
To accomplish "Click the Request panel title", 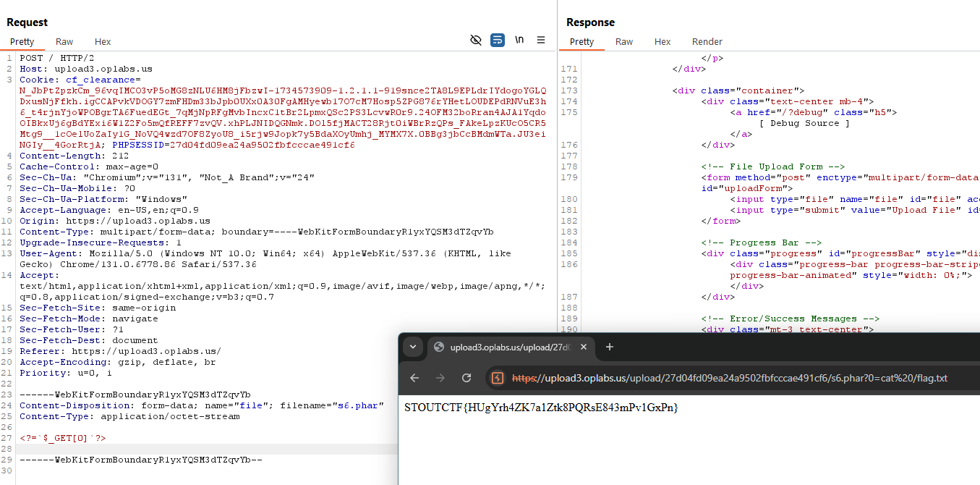I will [27, 22].
